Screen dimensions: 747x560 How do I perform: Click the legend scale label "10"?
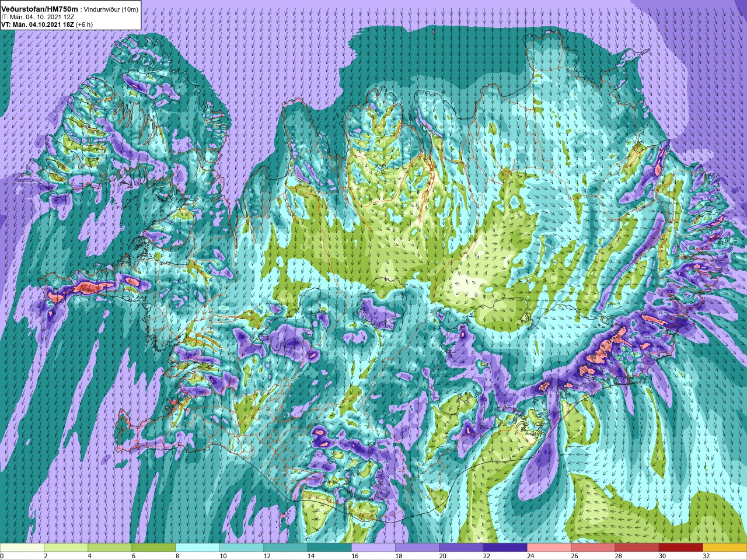point(223,556)
